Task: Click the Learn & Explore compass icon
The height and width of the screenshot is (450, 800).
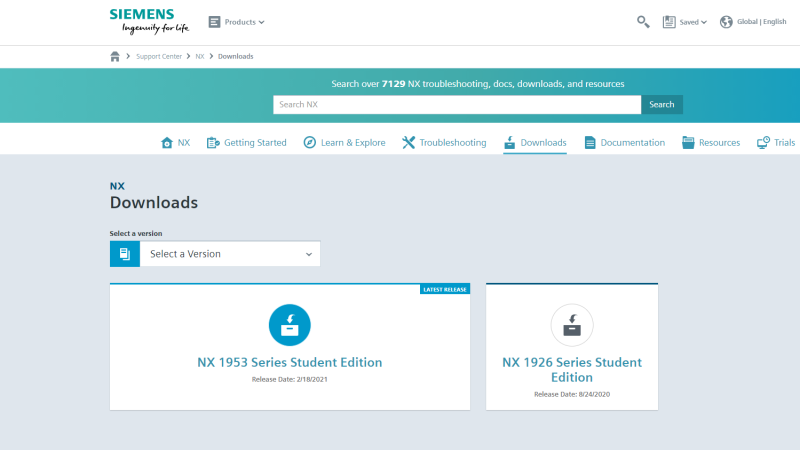Action: [310, 142]
